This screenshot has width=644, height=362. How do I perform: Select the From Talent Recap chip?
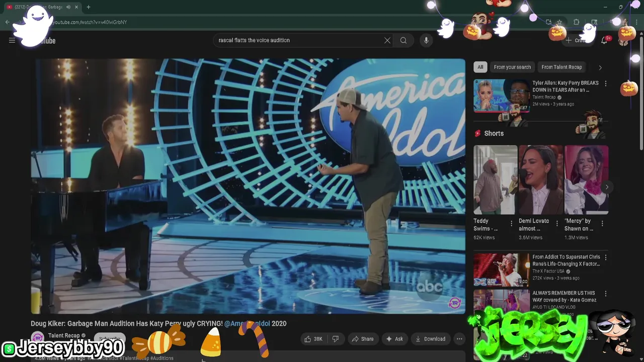pos(561,67)
